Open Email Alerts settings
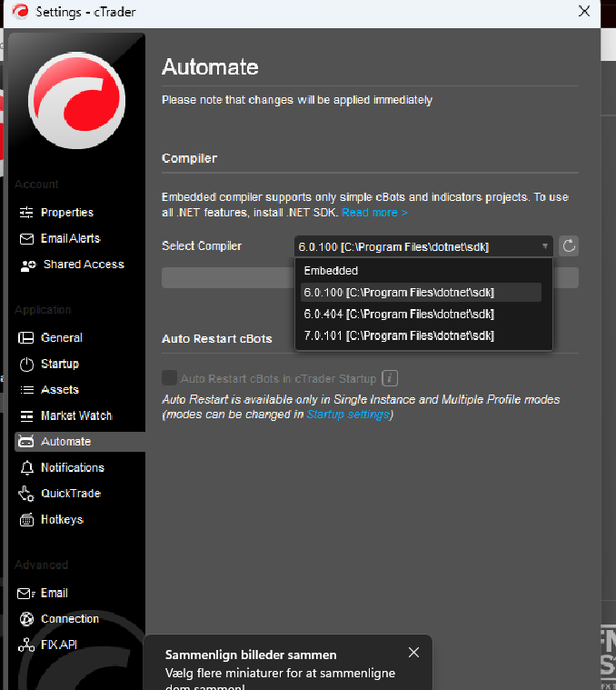 (70, 238)
